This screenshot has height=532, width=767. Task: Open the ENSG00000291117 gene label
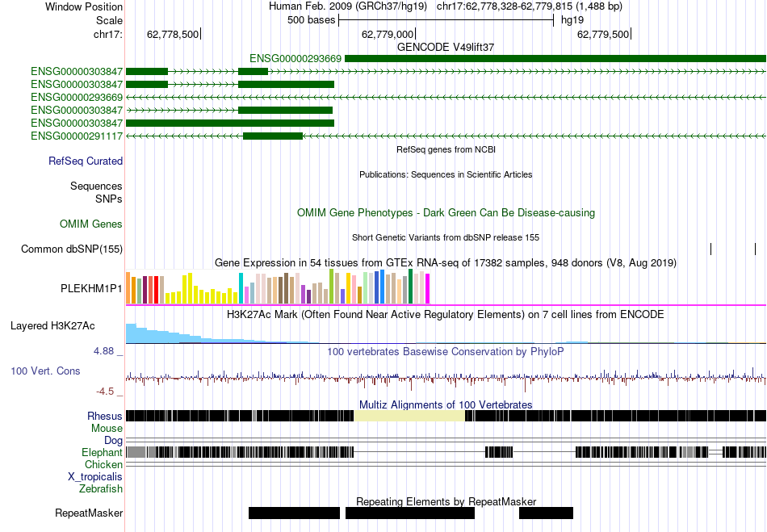point(77,136)
